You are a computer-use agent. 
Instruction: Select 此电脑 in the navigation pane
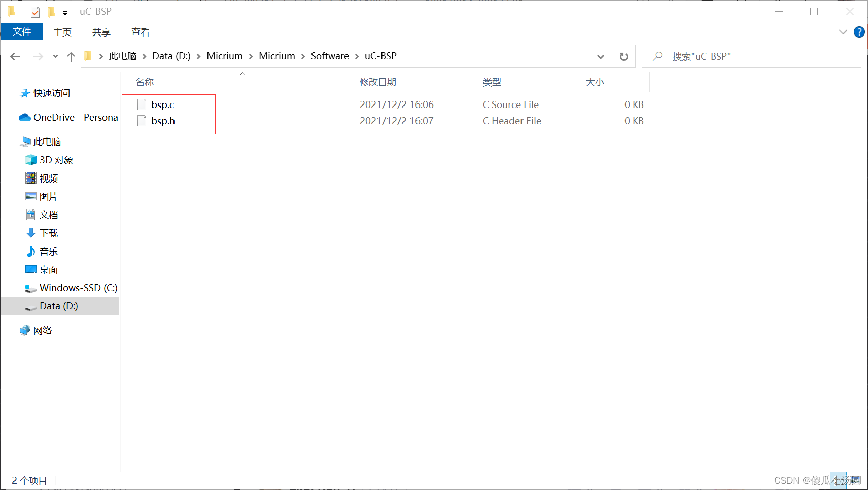click(47, 142)
